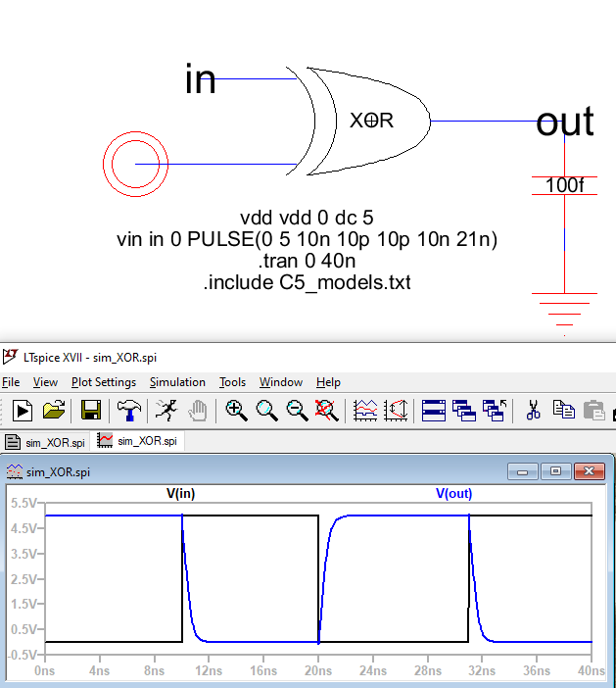Click the V(out) trace label
The image size is (616, 688).
coord(453,494)
